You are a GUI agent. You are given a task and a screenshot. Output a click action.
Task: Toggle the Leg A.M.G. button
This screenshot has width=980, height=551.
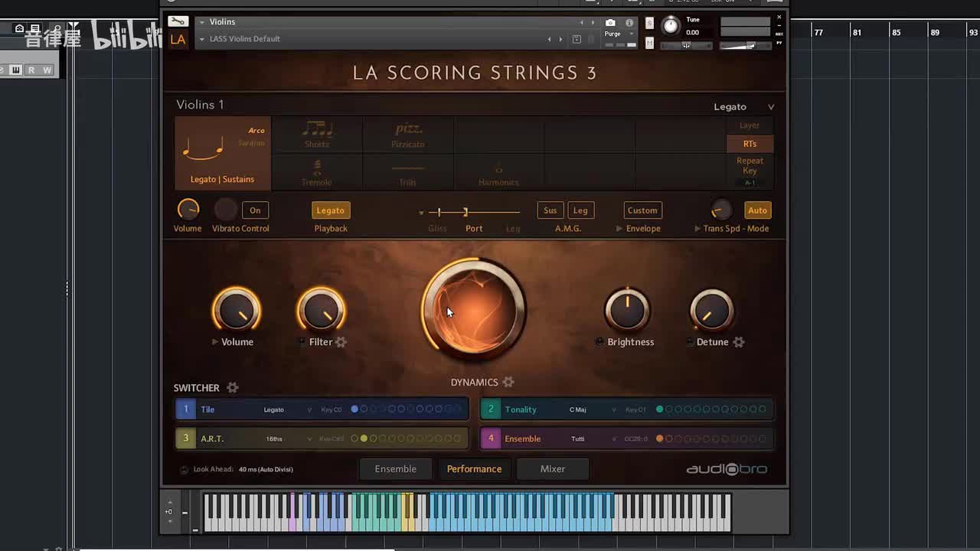tap(580, 210)
